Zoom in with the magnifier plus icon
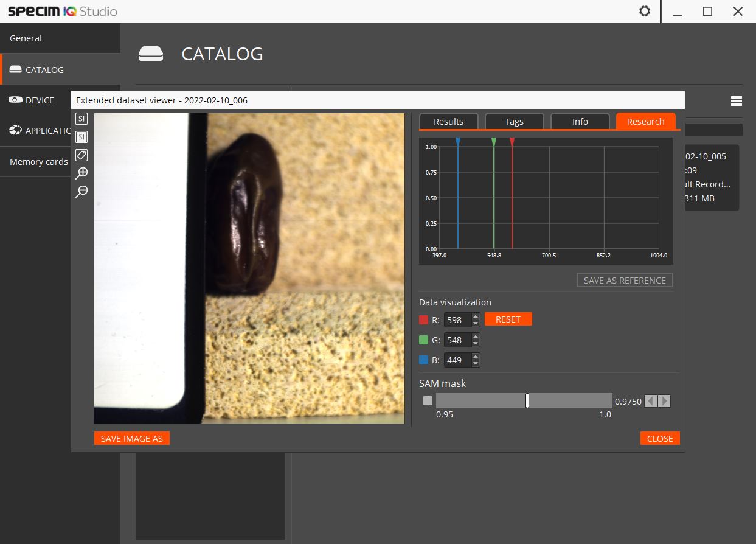 pyautogui.click(x=81, y=173)
